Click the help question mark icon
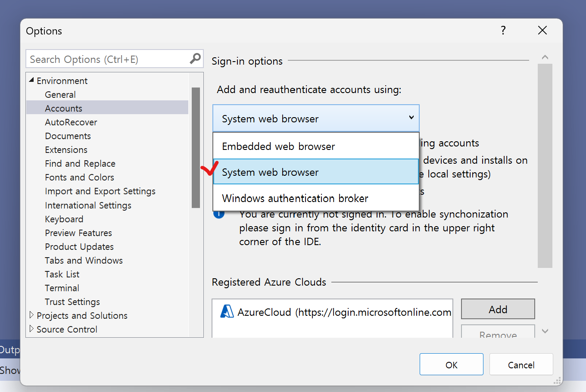This screenshot has height=392, width=586. point(503,30)
